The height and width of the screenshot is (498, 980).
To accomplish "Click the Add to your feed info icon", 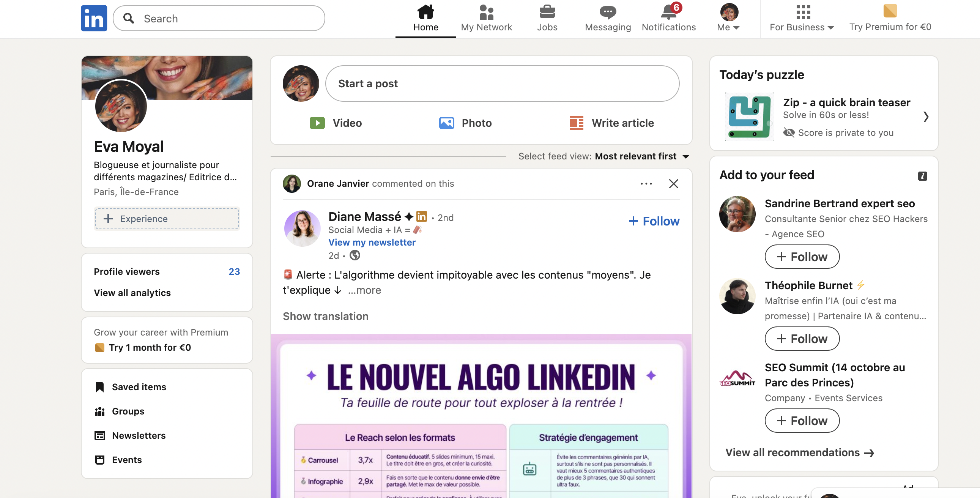I will click(922, 176).
